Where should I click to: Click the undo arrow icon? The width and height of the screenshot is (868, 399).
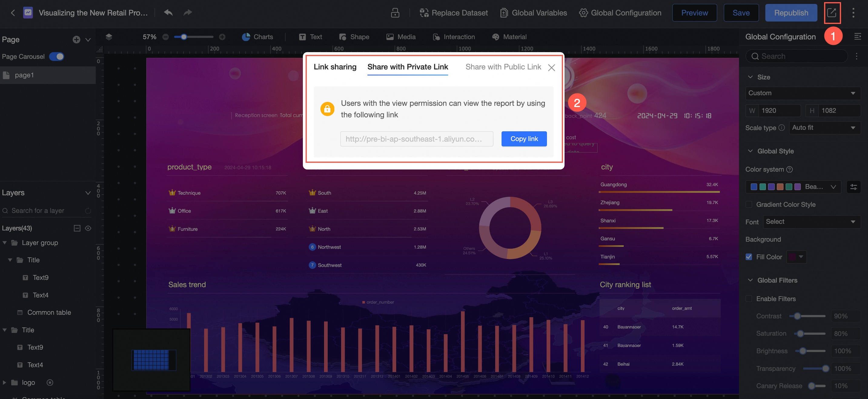[168, 13]
